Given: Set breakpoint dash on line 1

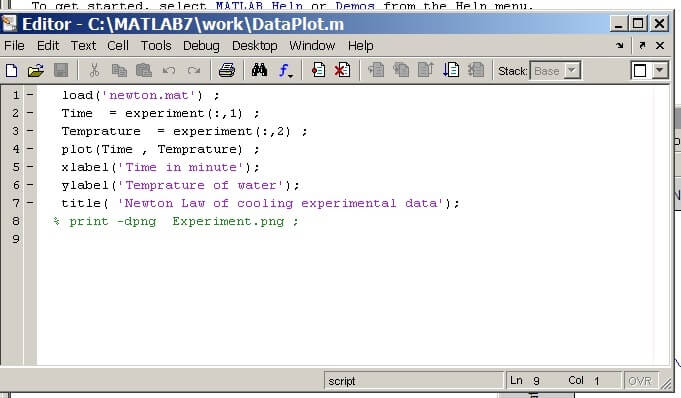Looking at the screenshot, I should click(30, 94).
